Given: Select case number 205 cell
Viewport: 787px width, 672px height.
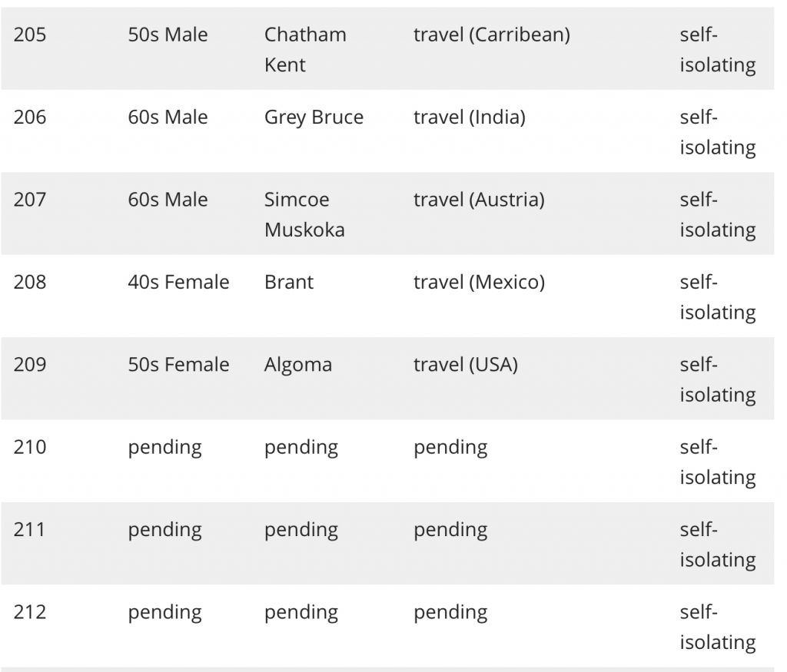Looking at the screenshot, I should click(x=30, y=35).
